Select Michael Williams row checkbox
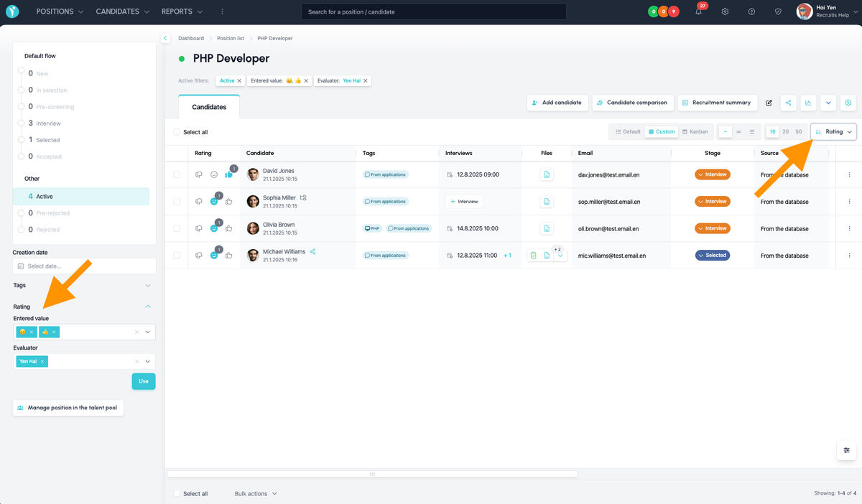The image size is (862, 504). (x=177, y=256)
